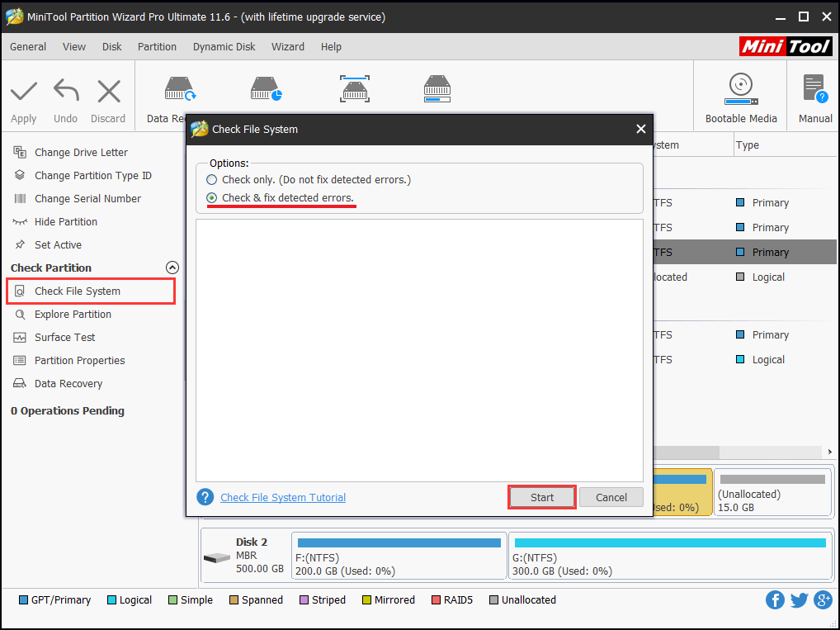Viewport: 840px width, 630px height.
Task: Open the Disk menu
Action: (112, 46)
